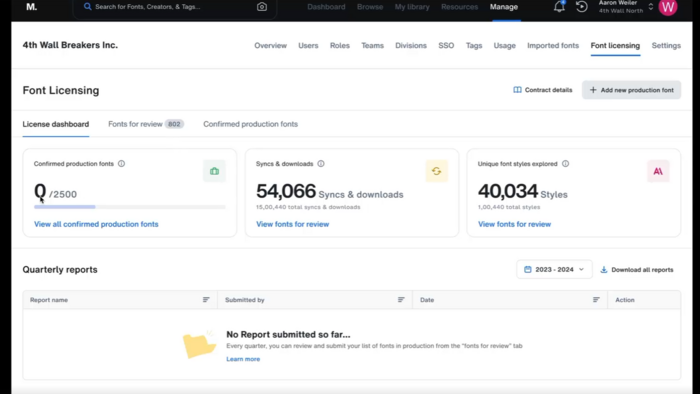Viewport: 700px width, 394px height.
Task: Switch to the Usage tab
Action: coord(504,46)
